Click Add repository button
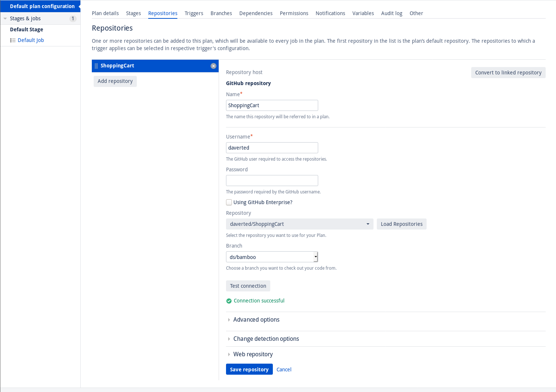The height and width of the screenshot is (392, 556). tap(115, 81)
